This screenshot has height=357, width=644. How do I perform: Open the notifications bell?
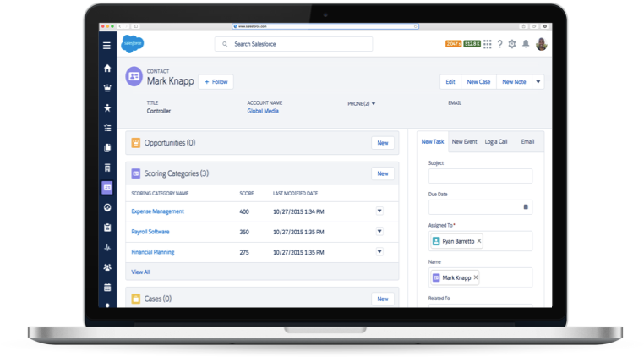click(x=526, y=44)
